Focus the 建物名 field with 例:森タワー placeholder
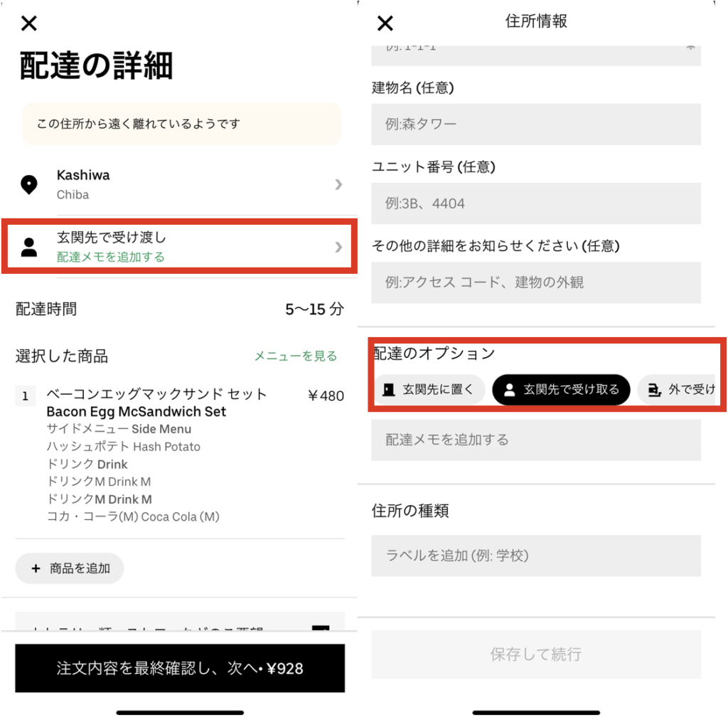728x722 pixels. (x=536, y=124)
